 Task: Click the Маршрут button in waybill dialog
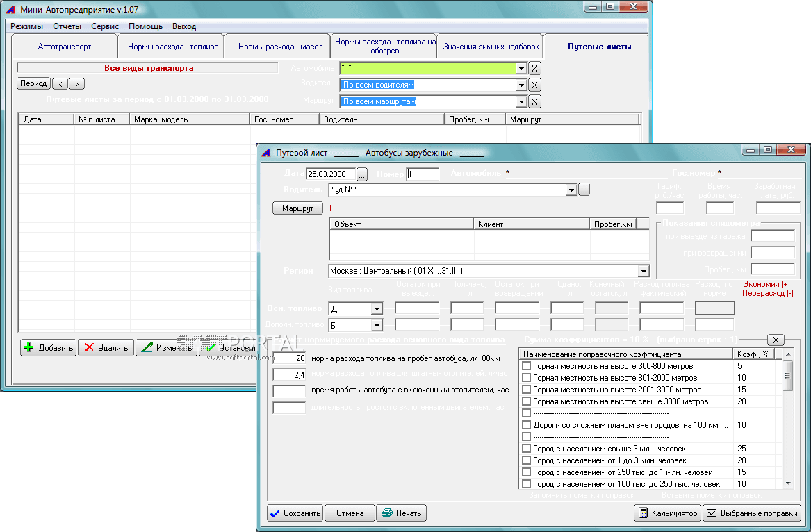298,208
